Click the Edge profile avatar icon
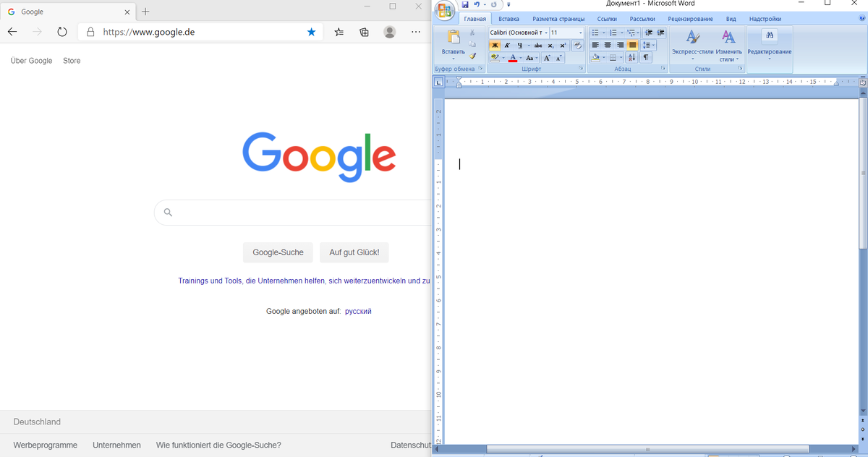868x457 pixels. point(390,32)
